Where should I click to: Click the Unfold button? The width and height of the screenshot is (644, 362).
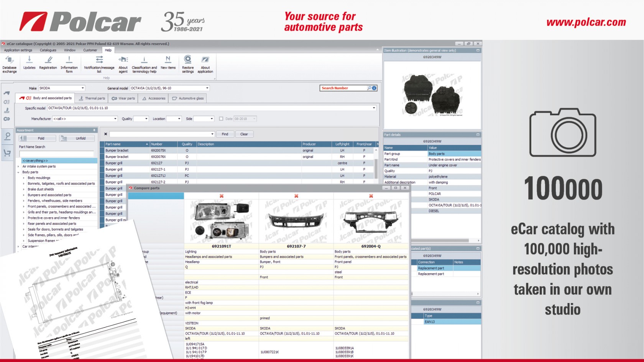[x=77, y=138]
